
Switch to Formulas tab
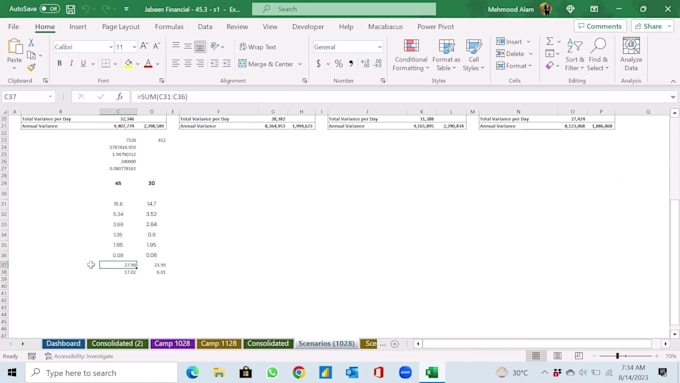pos(169,26)
